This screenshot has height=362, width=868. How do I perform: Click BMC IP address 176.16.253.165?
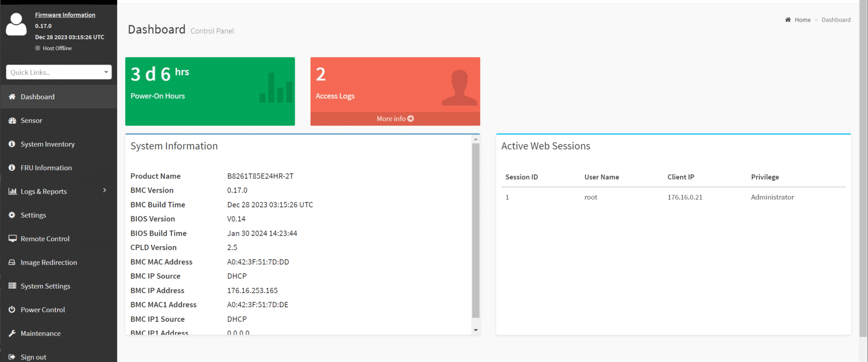[x=252, y=290]
